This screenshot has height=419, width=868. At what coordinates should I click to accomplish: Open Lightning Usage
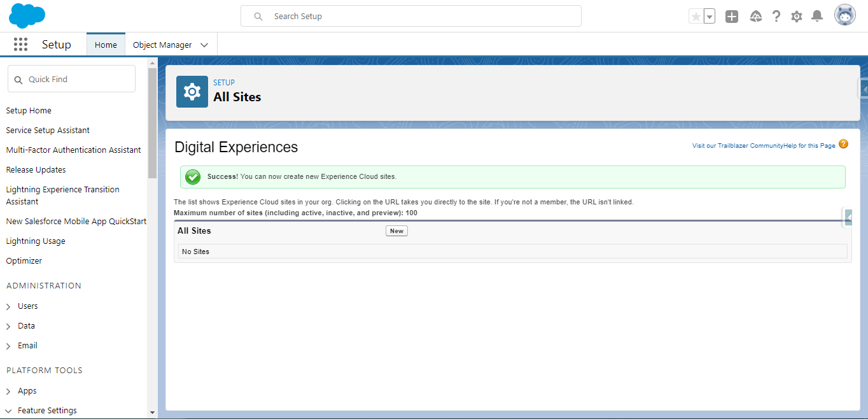(x=36, y=241)
